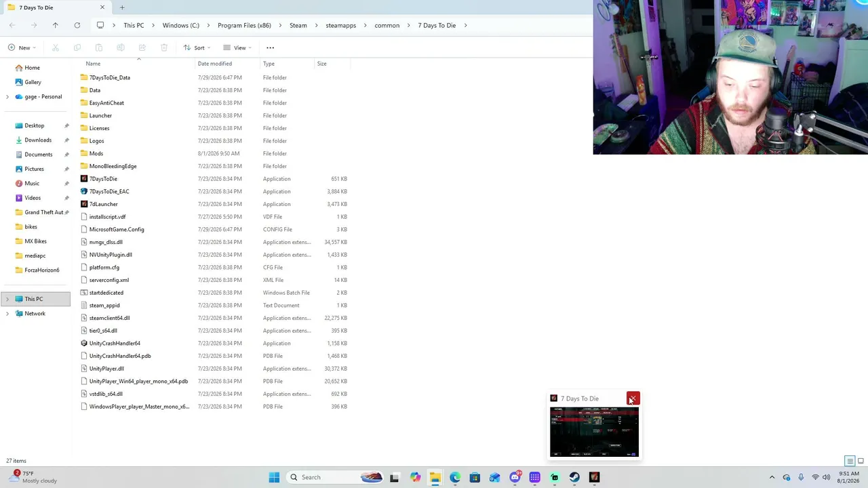Open Discord from the taskbar
The width and height of the screenshot is (868, 488).
(515, 477)
